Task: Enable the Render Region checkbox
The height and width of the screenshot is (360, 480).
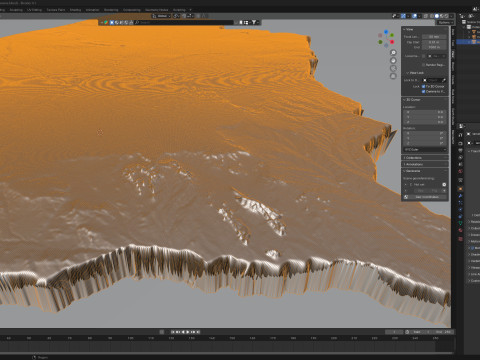Action: pos(424,65)
